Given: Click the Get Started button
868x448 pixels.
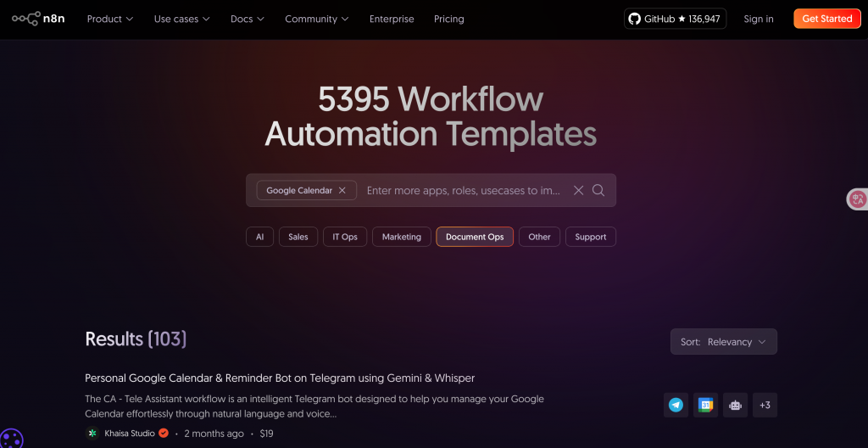Looking at the screenshot, I should tap(827, 19).
